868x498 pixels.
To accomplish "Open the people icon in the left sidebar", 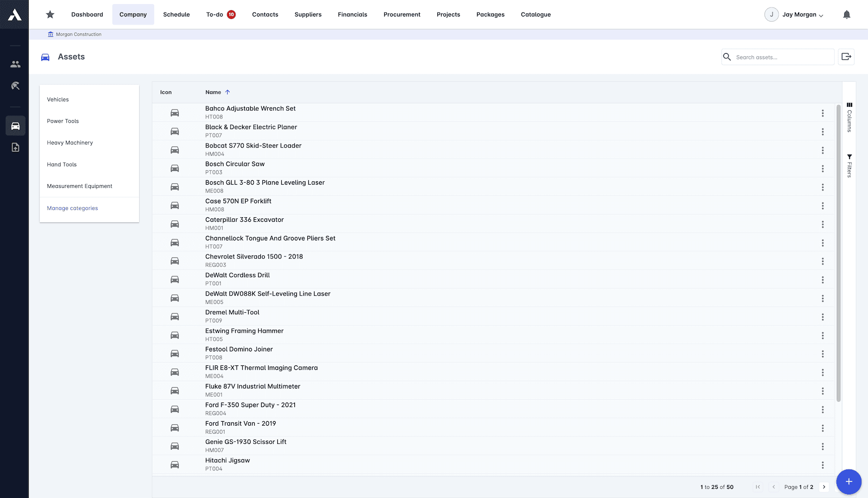I will coord(15,64).
